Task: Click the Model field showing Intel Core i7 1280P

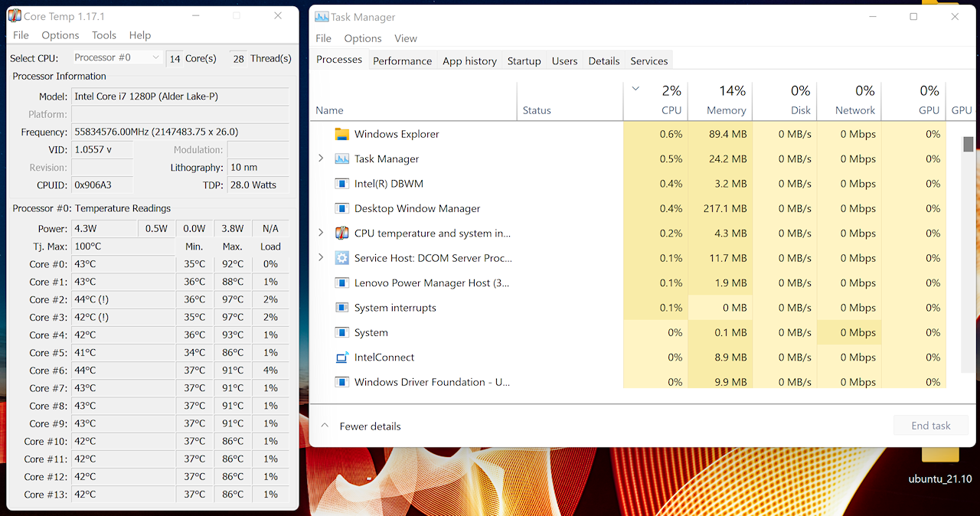Action: coord(181,96)
